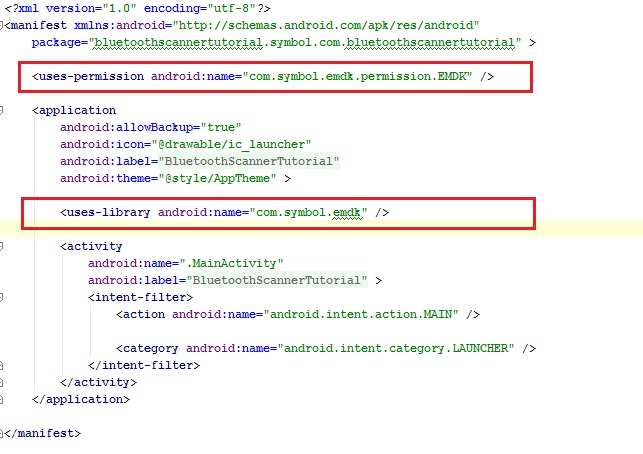Click fold marker at closing activity tag

click(4, 382)
